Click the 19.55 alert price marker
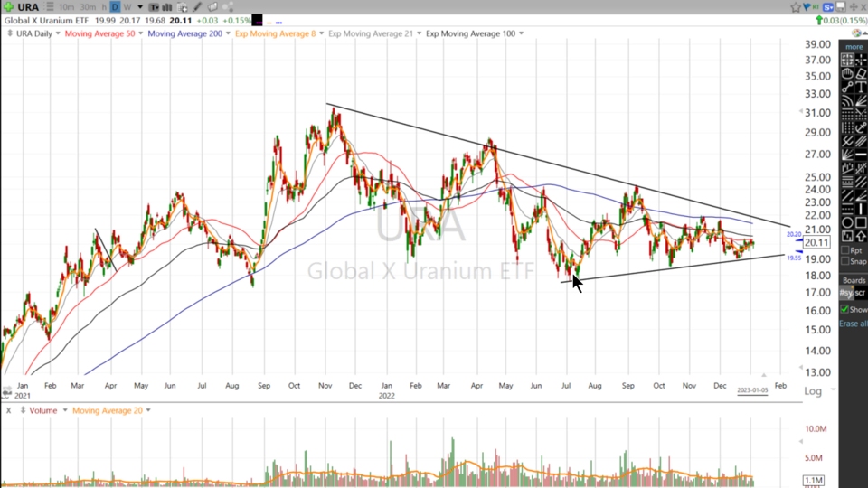The width and height of the screenshot is (868, 488). click(x=795, y=258)
